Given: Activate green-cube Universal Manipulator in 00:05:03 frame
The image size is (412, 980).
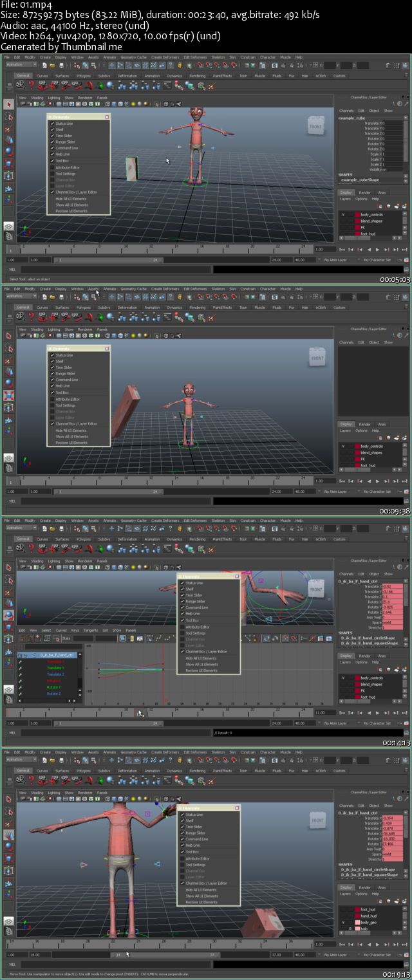Looking at the screenshot, I should tap(9, 175).
